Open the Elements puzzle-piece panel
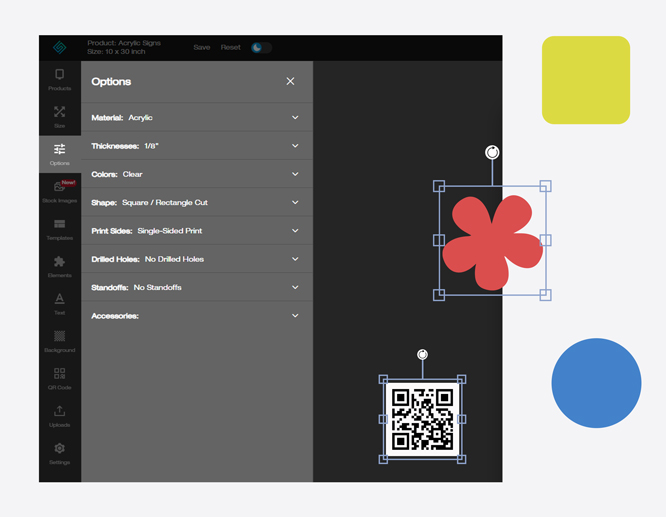666x517 pixels. point(59,267)
